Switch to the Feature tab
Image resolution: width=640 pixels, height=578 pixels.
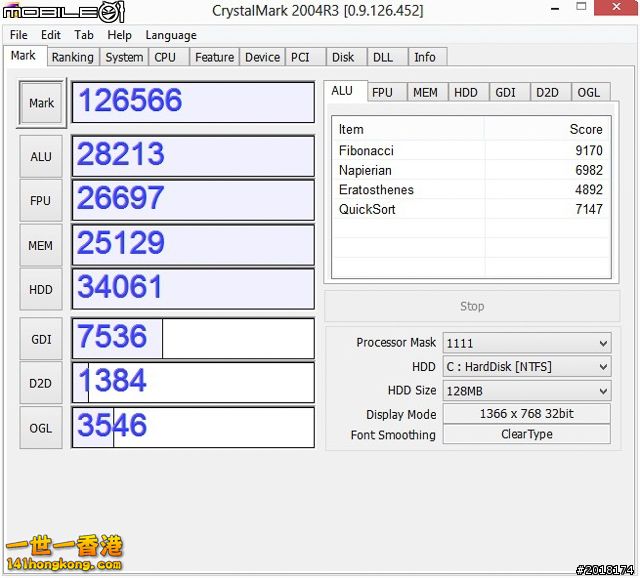point(214,57)
